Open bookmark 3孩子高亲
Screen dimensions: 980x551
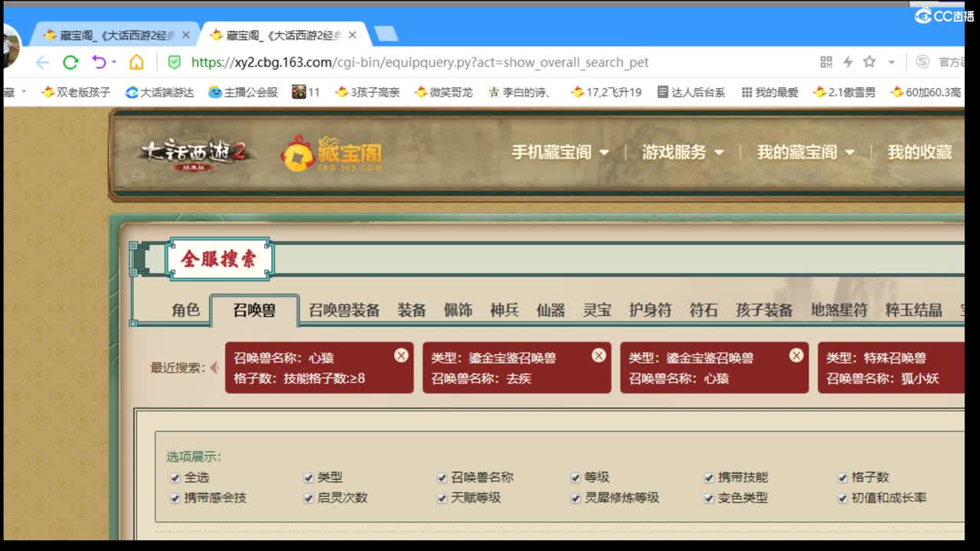[367, 92]
